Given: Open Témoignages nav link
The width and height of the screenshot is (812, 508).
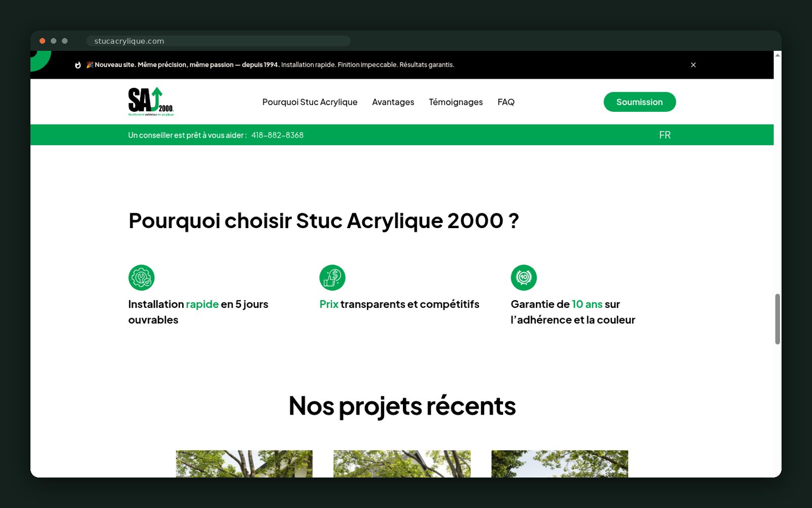Looking at the screenshot, I should 456,102.
